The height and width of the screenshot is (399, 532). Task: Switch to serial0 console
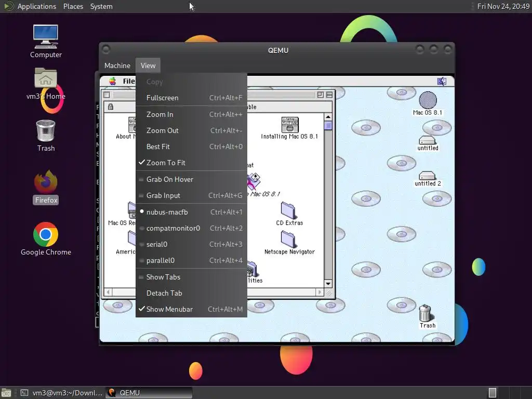coord(191,244)
